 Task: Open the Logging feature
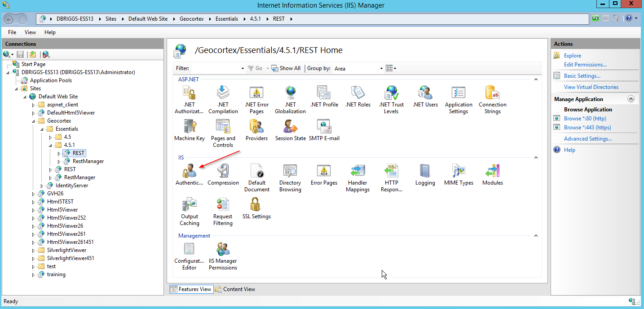point(425,174)
